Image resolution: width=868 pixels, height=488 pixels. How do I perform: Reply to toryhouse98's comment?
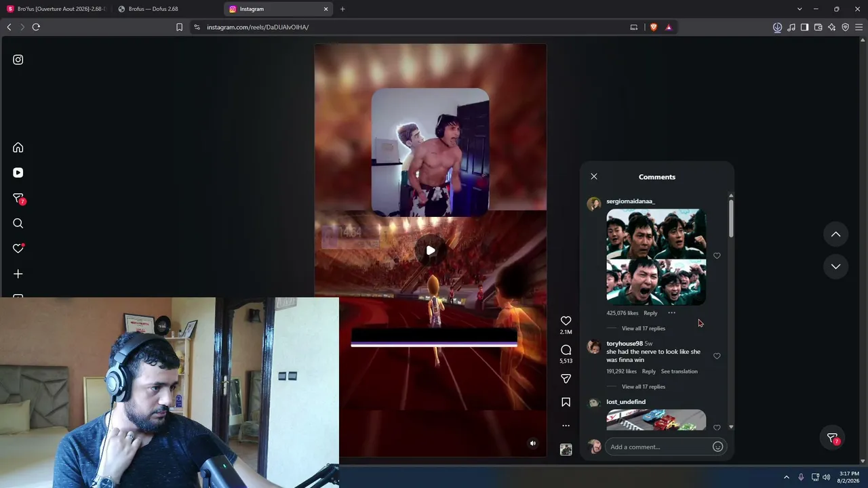click(x=649, y=371)
